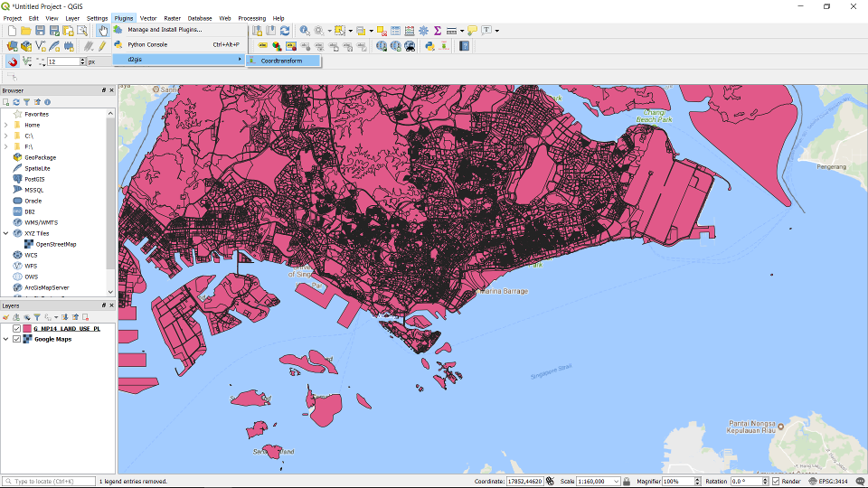Click the EPSG:3414 CRS button
Screen dimensions: 868x488
click(x=829, y=482)
